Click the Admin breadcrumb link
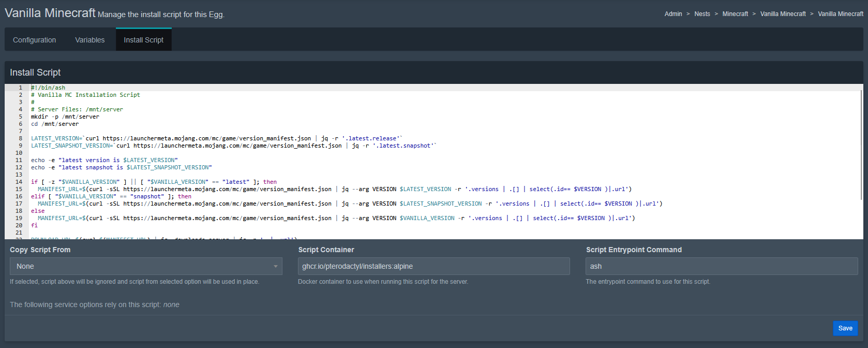 point(673,14)
